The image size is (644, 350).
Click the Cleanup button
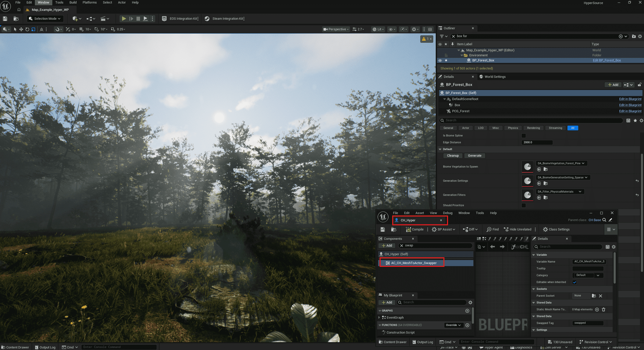[453, 156]
